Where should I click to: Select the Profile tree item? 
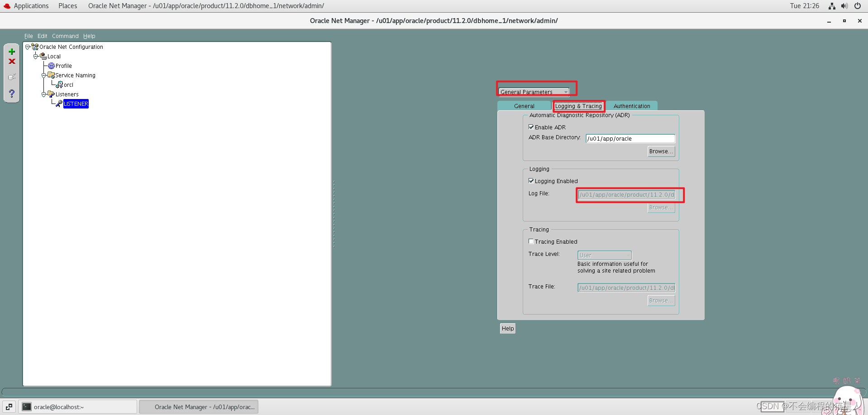point(64,66)
